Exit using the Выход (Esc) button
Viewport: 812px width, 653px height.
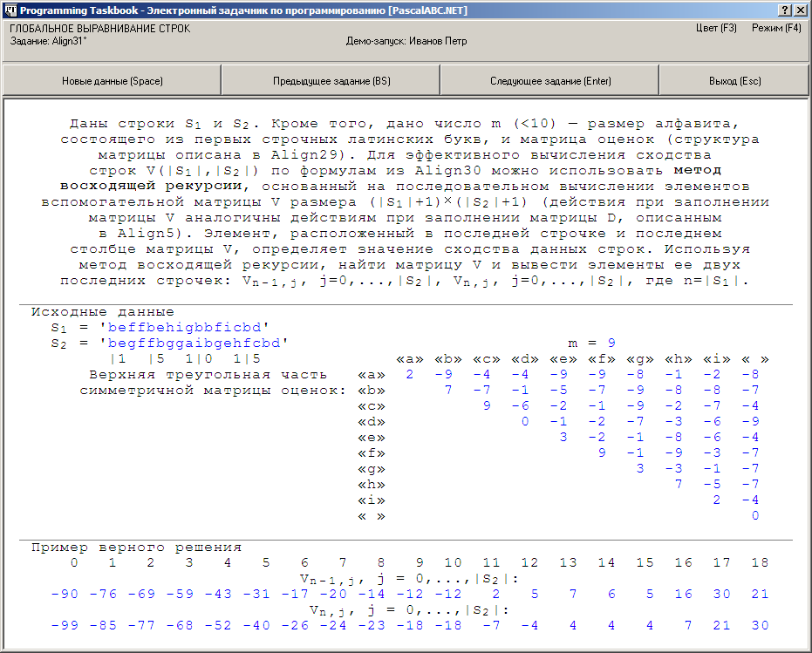(x=734, y=81)
